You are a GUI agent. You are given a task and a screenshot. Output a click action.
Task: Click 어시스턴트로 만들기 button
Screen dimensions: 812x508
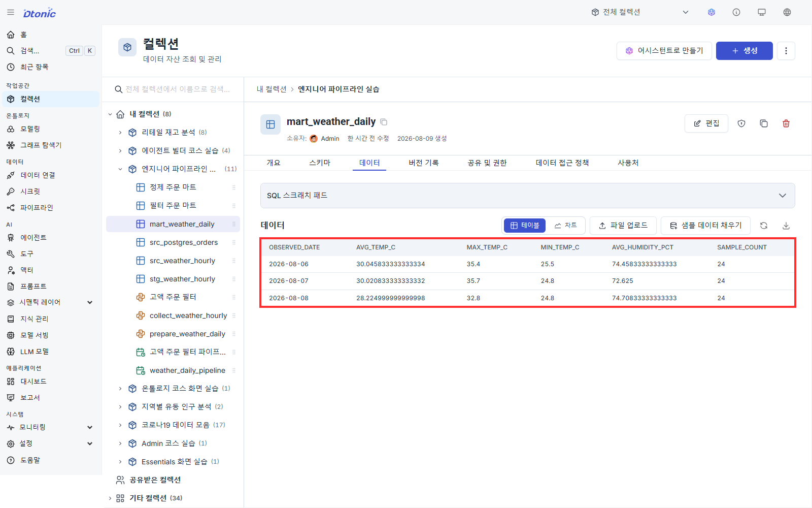click(664, 51)
